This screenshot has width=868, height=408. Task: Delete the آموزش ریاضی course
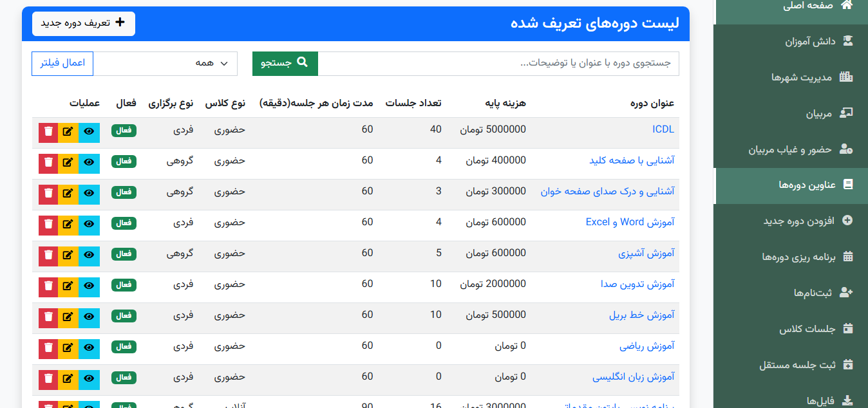(x=48, y=349)
